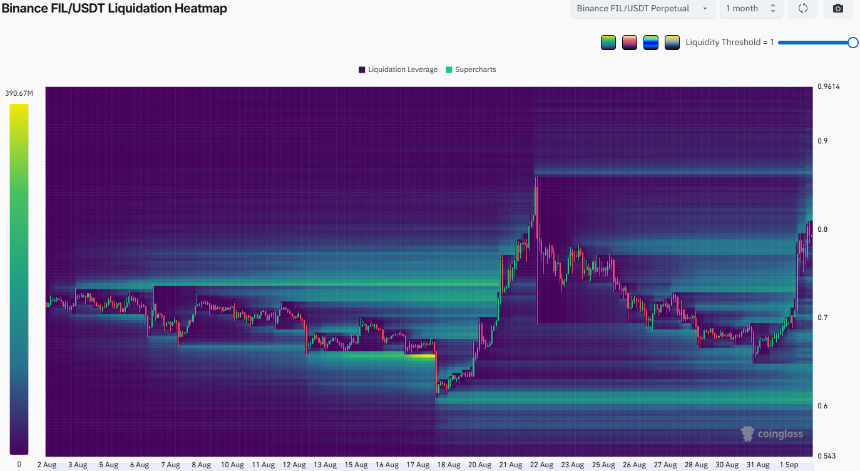This screenshot has width=860, height=471.
Task: Click the vertical liquidation color scale bar
Action: [x=19, y=279]
